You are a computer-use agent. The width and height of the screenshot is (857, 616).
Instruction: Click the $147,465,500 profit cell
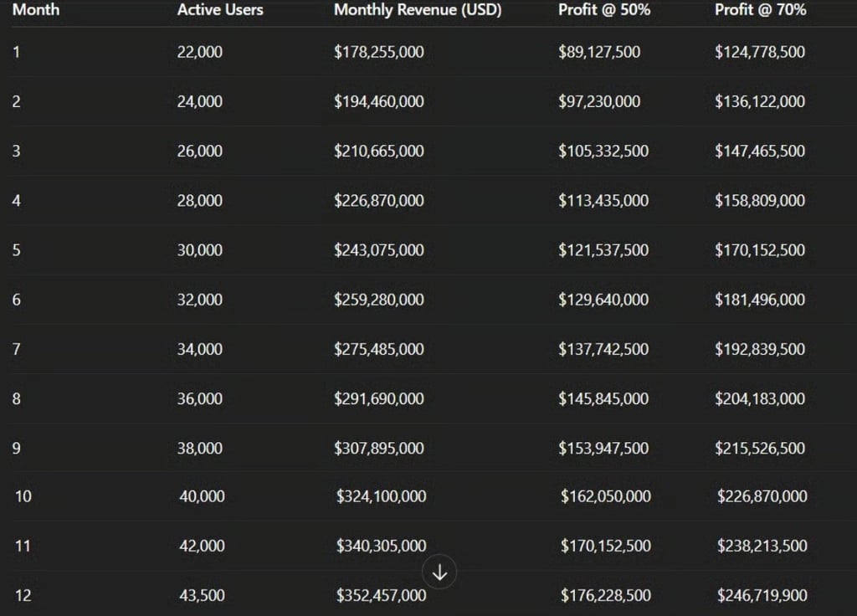(760, 151)
